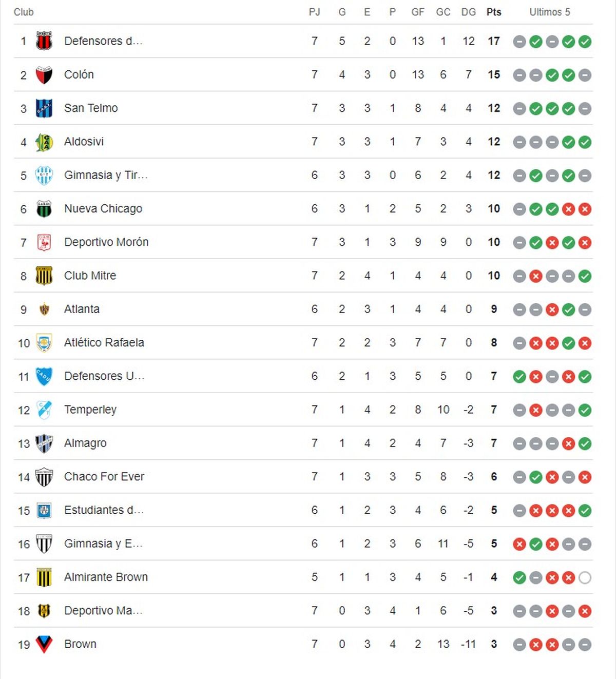The image size is (616, 679).
Task: Open Deportivo Morón team link
Action: (106, 242)
